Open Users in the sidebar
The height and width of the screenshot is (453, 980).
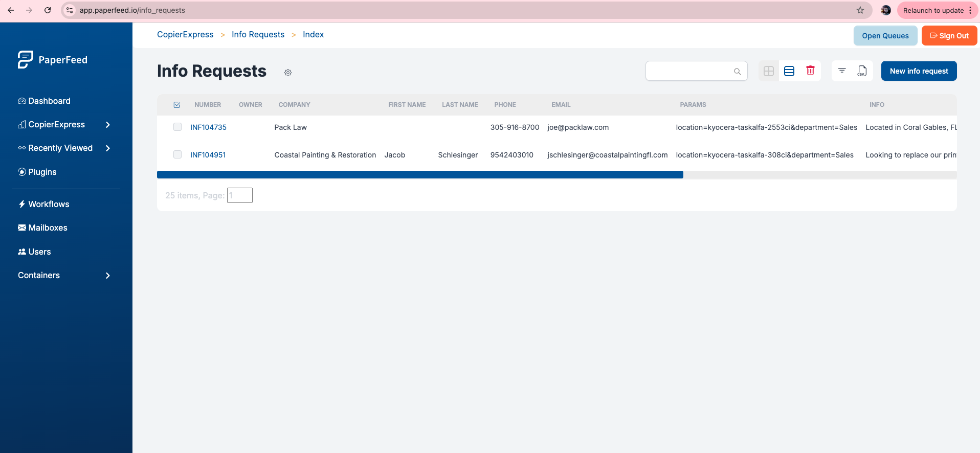click(34, 252)
